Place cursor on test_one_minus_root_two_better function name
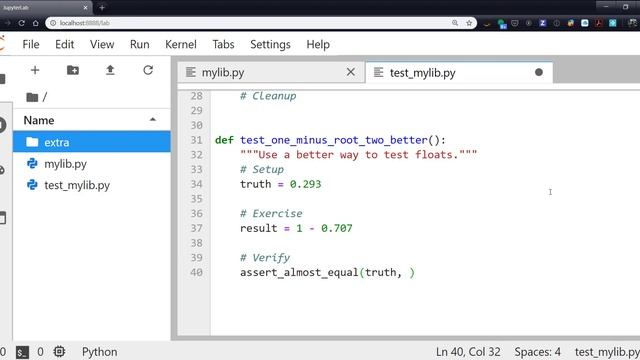Image resolution: width=640 pixels, height=360 pixels. [334, 140]
